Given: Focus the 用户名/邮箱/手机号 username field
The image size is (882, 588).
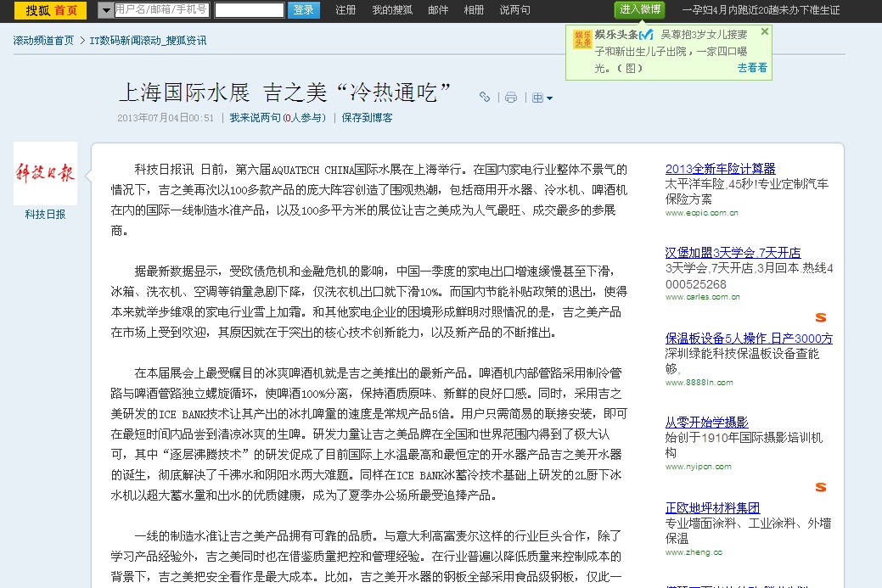Looking at the screenshot, I should [161, 9].
